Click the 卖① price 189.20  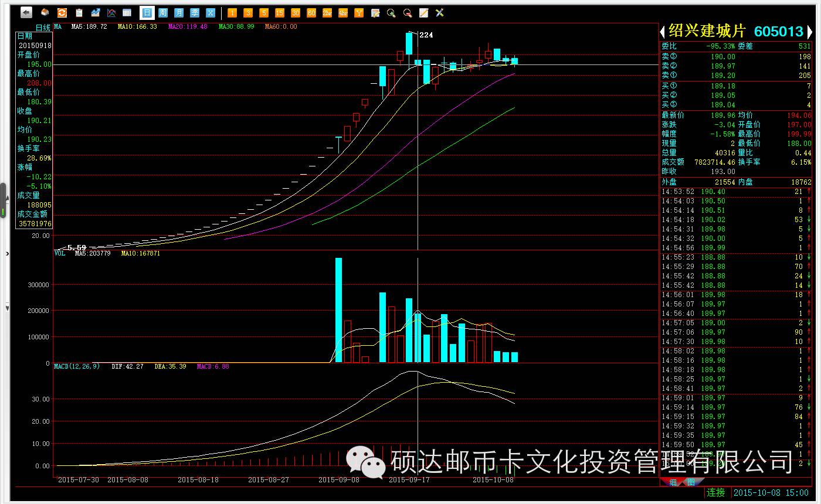(723, 76)
